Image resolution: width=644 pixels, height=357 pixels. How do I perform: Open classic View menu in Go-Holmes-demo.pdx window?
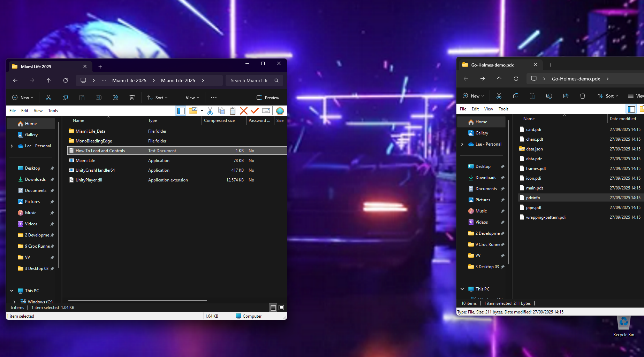tap(488, 109)
